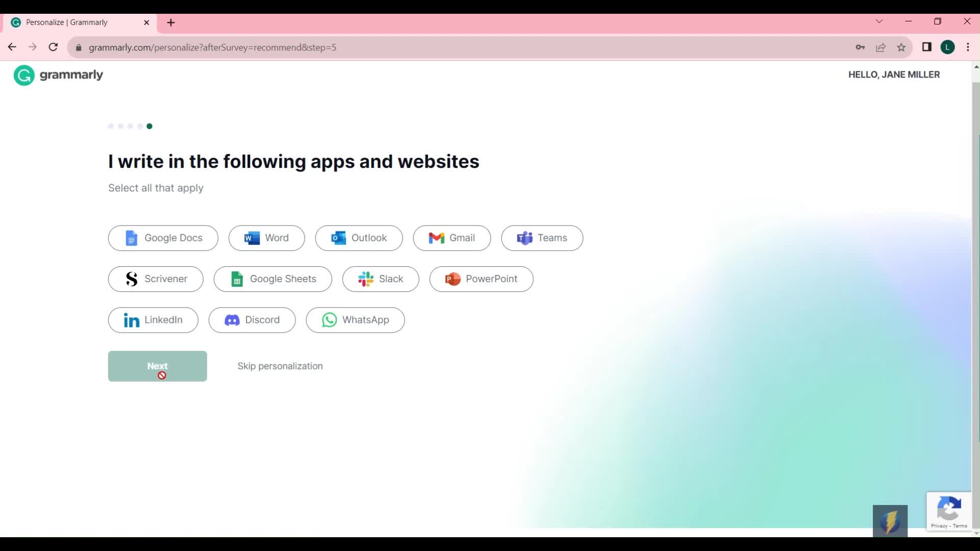Reload the current page
Viewport: 980px width, 551px height.
point(53,47)
